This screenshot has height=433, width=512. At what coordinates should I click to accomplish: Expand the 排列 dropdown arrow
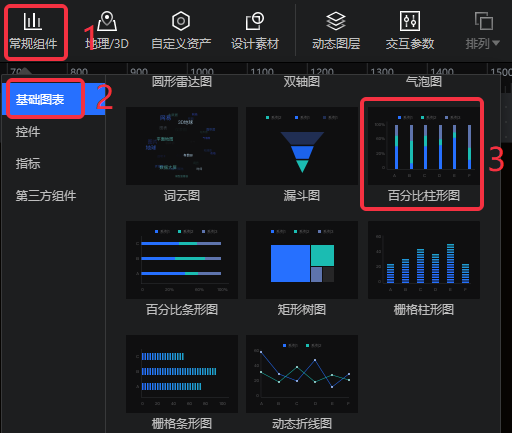pos(496,43)
